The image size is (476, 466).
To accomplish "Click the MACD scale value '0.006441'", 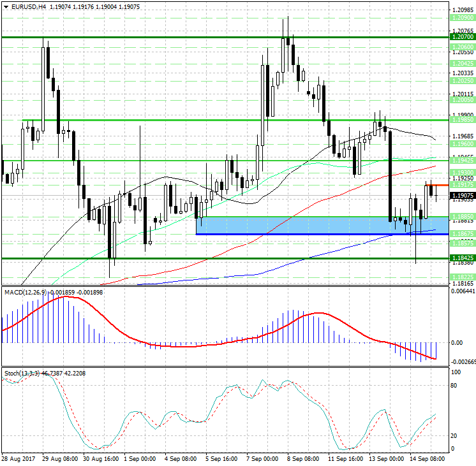I will tap(463, 291).
